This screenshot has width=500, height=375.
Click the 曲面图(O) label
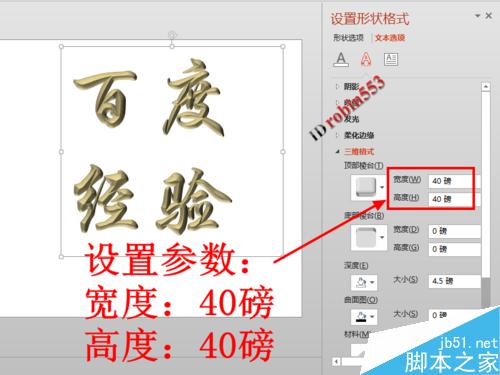361,300
